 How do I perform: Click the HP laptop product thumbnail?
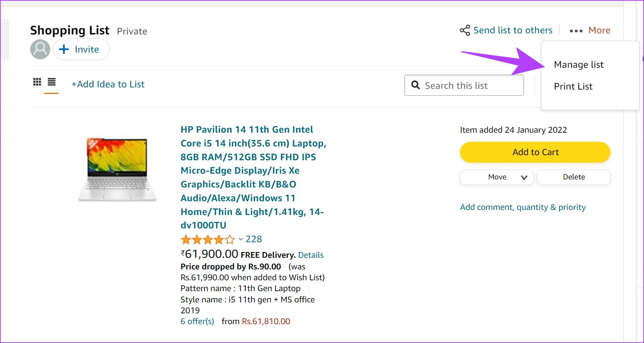coord(117,169)
